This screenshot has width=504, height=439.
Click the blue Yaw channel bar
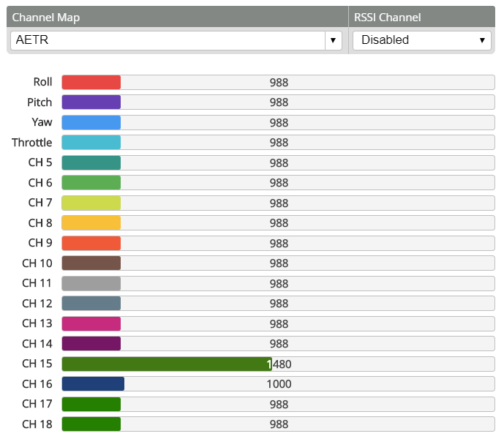pyautogui.click(x=91, y=122)
